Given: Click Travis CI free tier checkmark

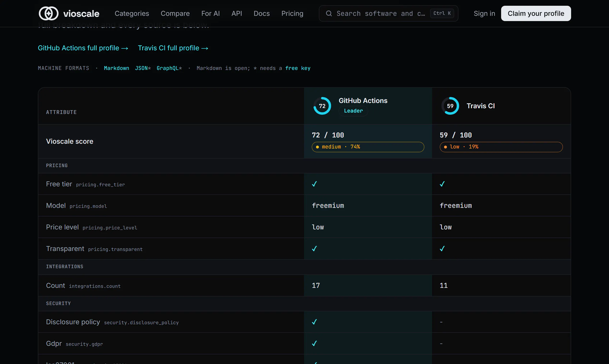Looking at the screenshot, I should (x=442, y=184).
